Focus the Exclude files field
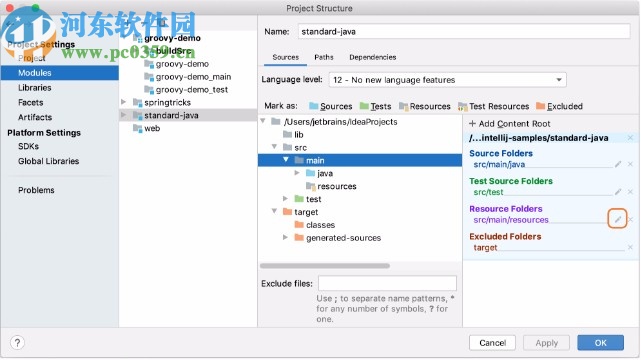Screen dimensions: 641x360 [387, 283]
